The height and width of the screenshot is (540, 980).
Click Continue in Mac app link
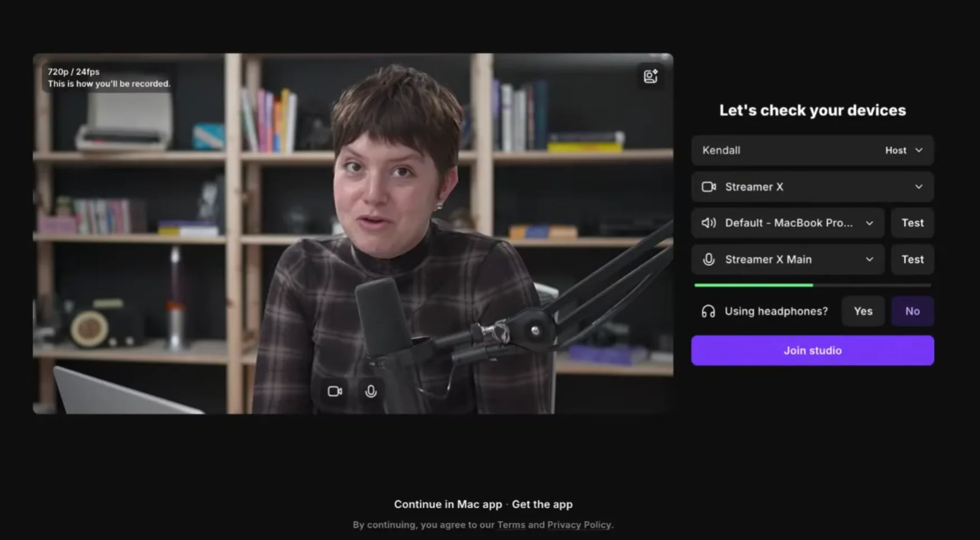click(x=448, y=504)
